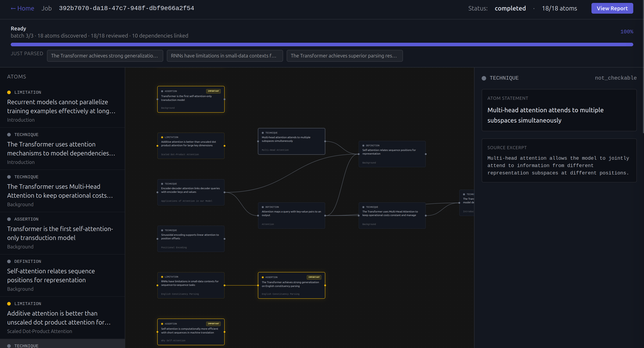Select 'Transformer uses attention mechanisms' list atom
Screen dimensions: 644x348
tap(61, 149)
